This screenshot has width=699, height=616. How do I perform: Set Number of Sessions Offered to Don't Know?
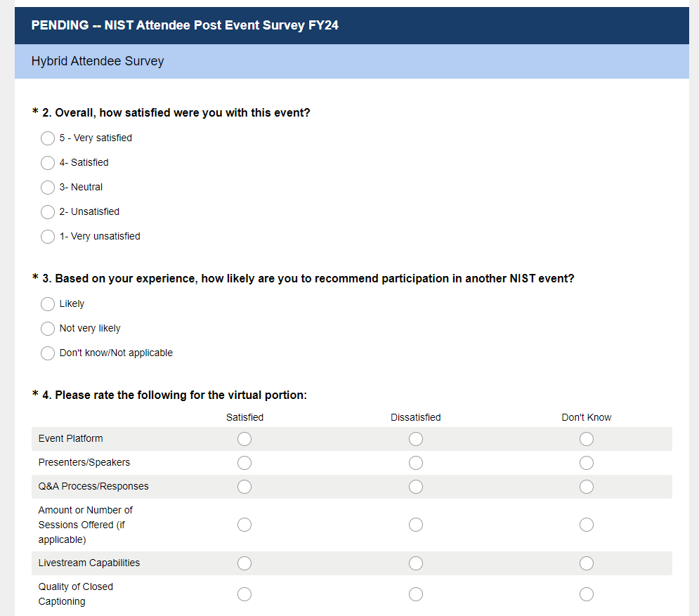(x=587, y=525)
